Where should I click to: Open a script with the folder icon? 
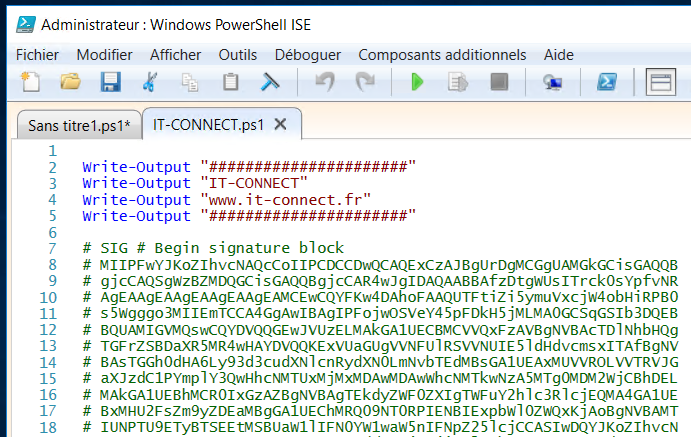tap(71, 82)
